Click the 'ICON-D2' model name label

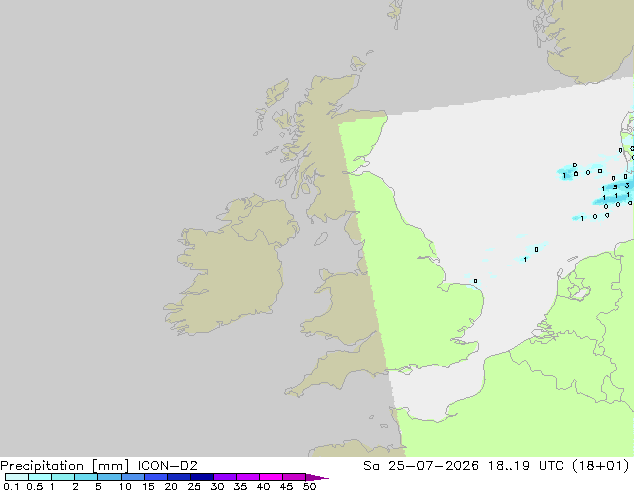click(x=167, y=466)
